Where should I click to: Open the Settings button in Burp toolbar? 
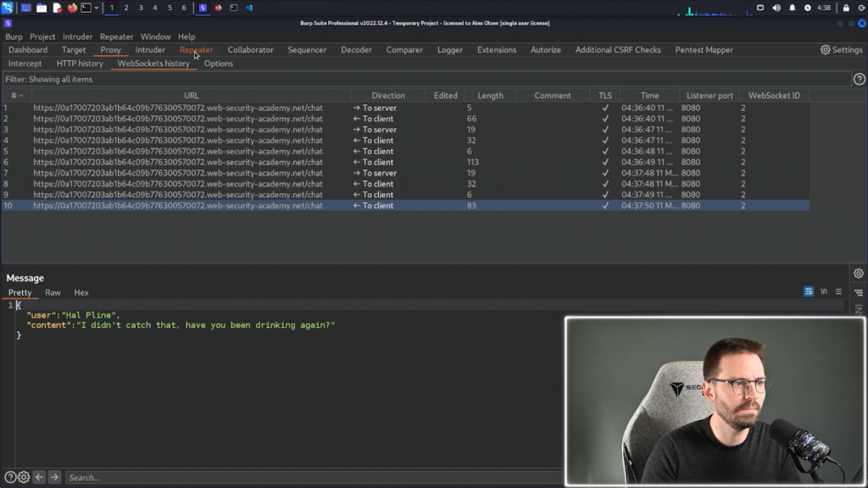tap(841, 50)
